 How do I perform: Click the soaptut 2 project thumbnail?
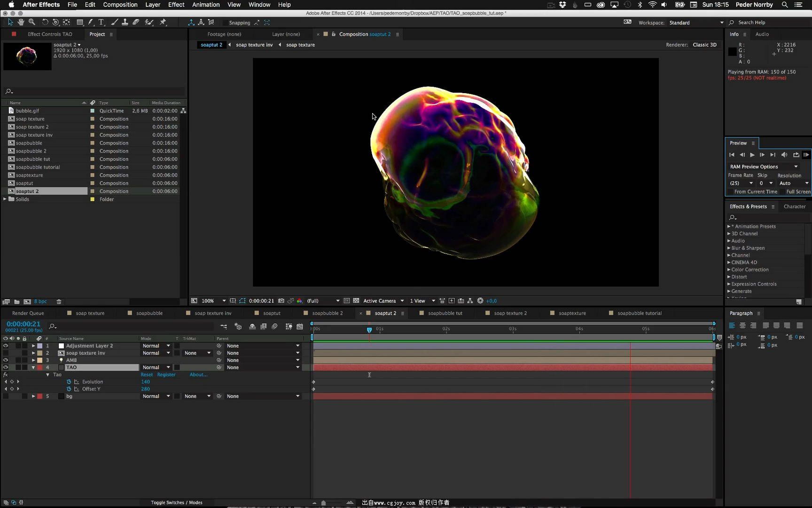click(x=27, y=56)
